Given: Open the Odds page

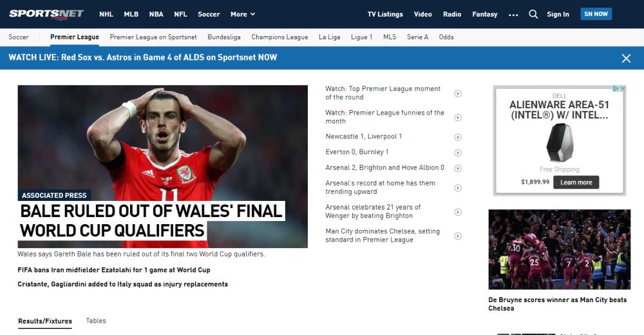Looking at the screenshot, I should 446,37.
